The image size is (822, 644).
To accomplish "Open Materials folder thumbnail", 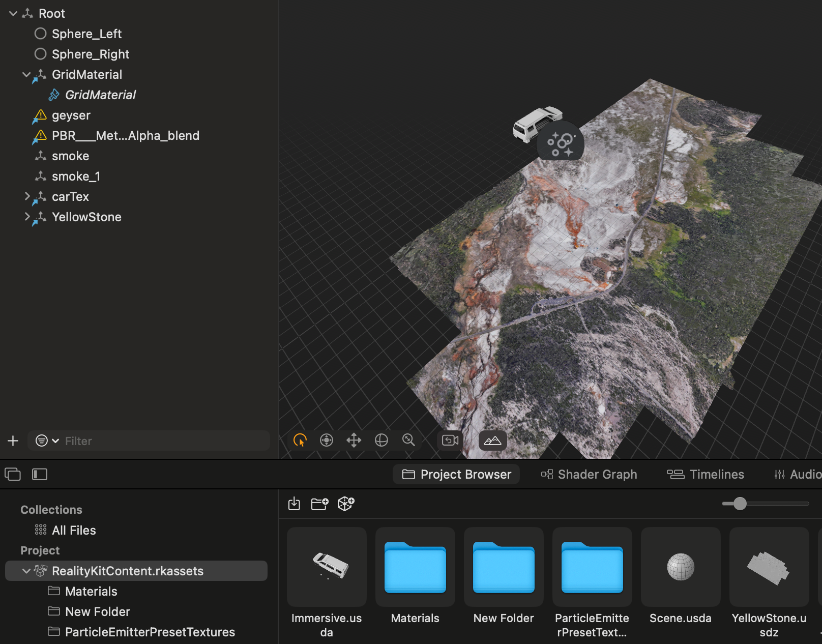I will 415,567.
